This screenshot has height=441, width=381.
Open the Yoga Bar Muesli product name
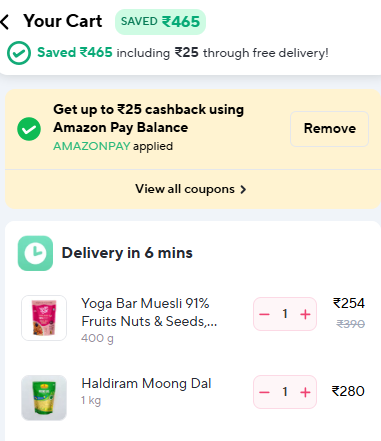[x=149, y=312]
